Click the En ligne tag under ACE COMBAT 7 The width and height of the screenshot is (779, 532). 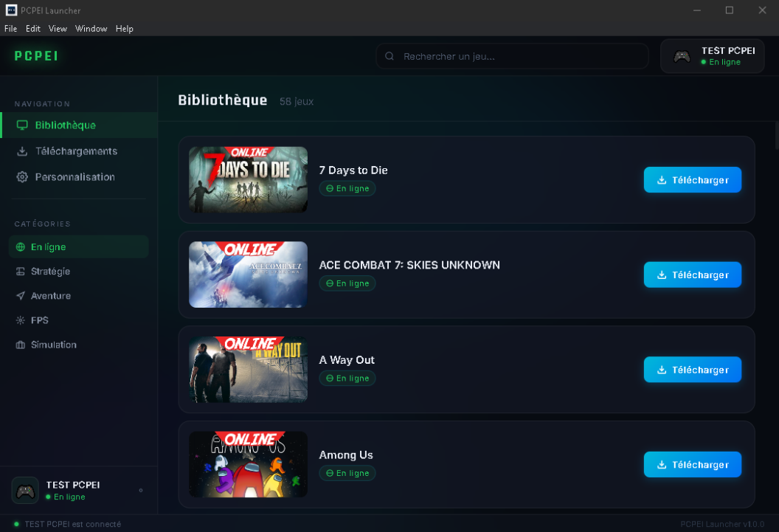coord(347,283)
